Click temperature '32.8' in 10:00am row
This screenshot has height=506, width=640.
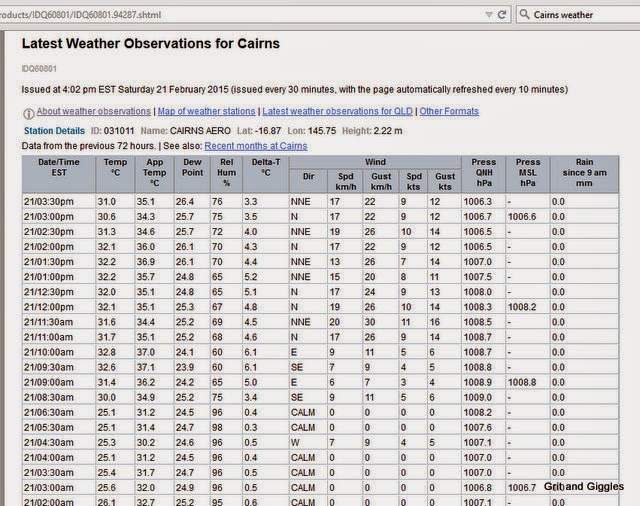tap(107, 352)
